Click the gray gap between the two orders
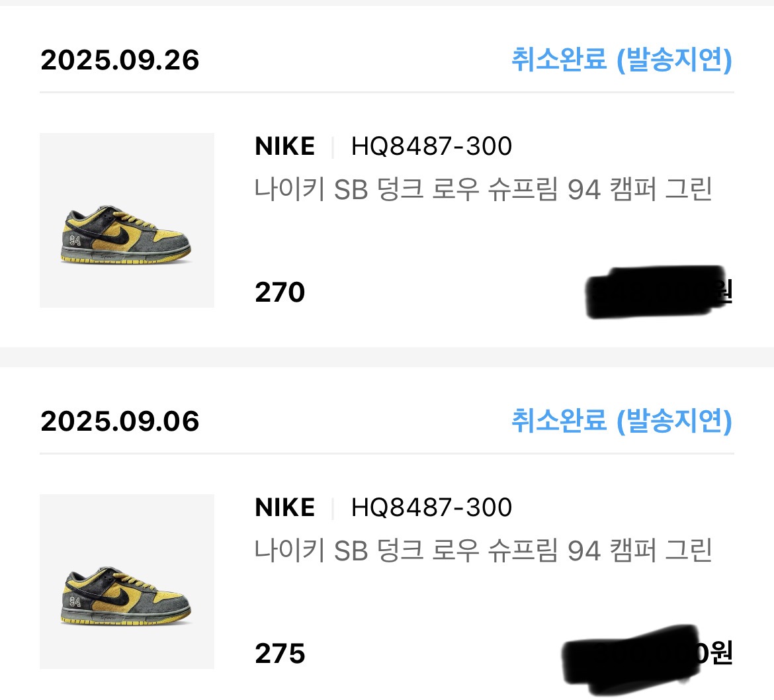The width and height of the screenshot is (774, 700). click(x=387, y=357)
